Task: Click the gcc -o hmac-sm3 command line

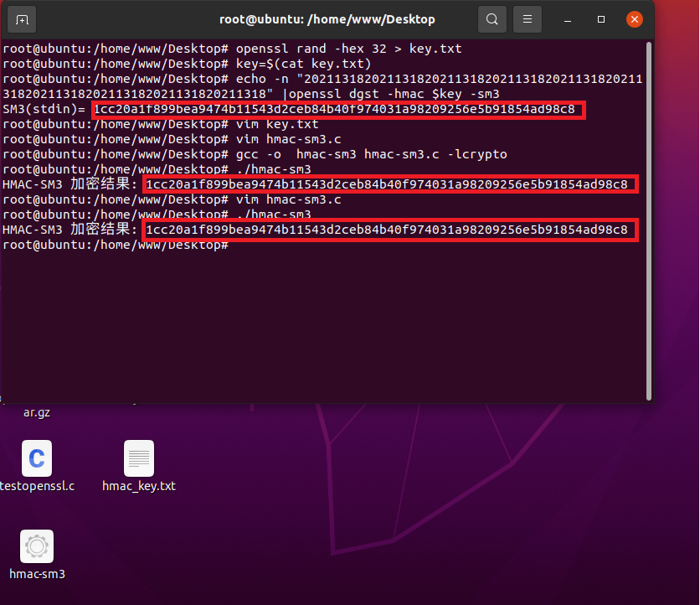Action: click(255, 154)
